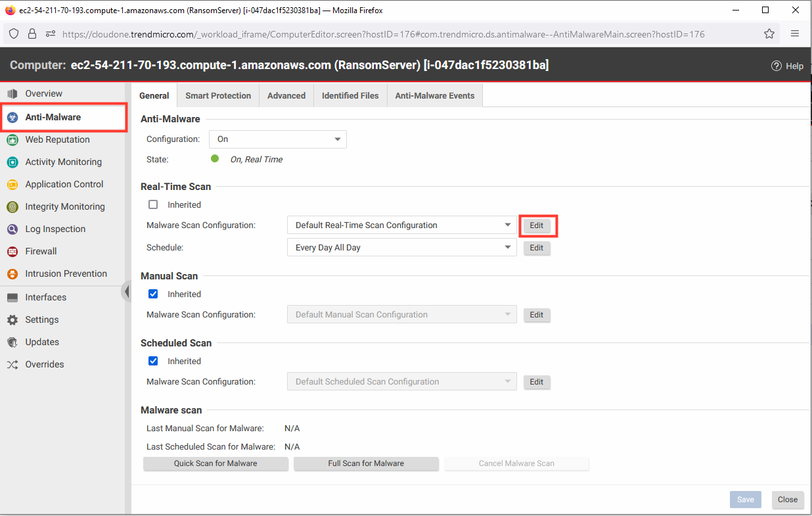812x516 pixels.
Task: Click the Firewall icon
Action: pyautogui.click(x=12, y=252)
